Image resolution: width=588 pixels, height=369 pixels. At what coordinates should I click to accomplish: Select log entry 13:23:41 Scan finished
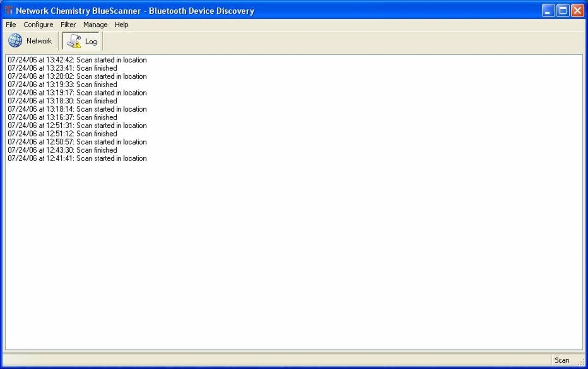pyautogui.click(x=62, y=68)
